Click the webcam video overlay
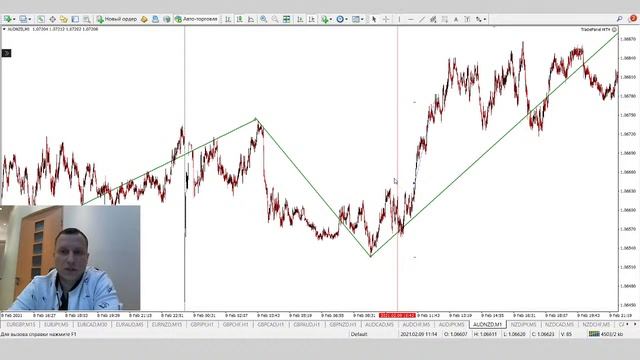Image resolution: width=640 pixels, height=360 pixels. click(x=70, y=258)
